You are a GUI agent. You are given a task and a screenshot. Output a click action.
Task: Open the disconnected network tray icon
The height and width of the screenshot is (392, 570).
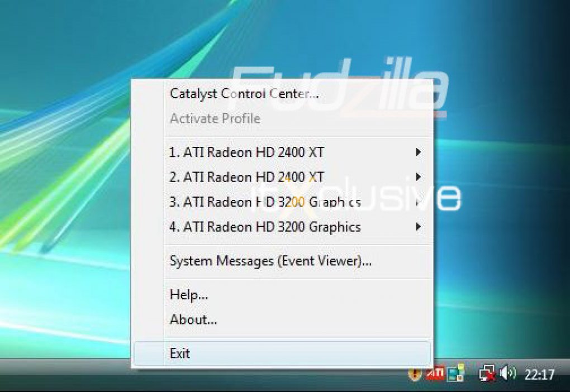coord(487,374)
